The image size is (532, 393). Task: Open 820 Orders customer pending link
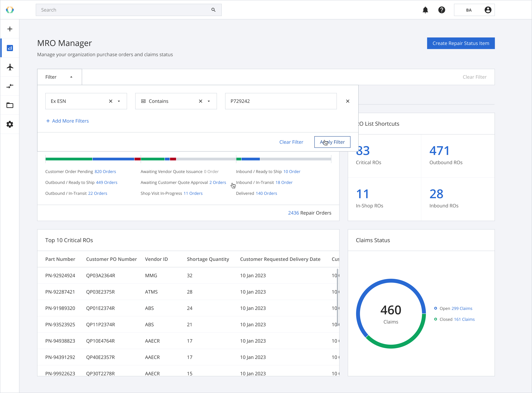click(105, 171)
